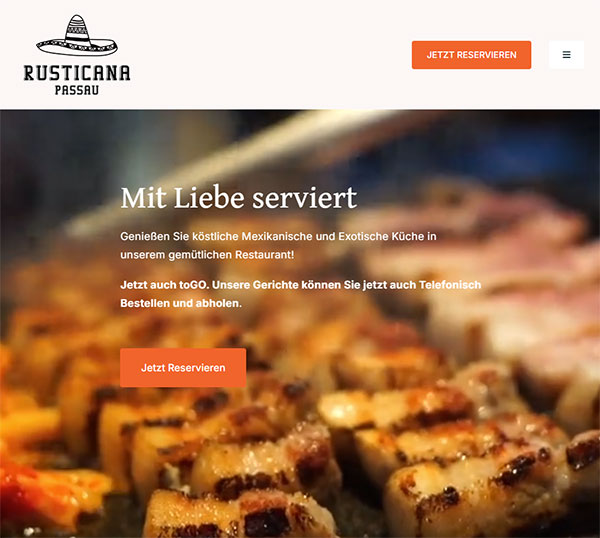
Task: Click the bold 'Jetzt auch toGO.' text
Action: click(165, 285)
